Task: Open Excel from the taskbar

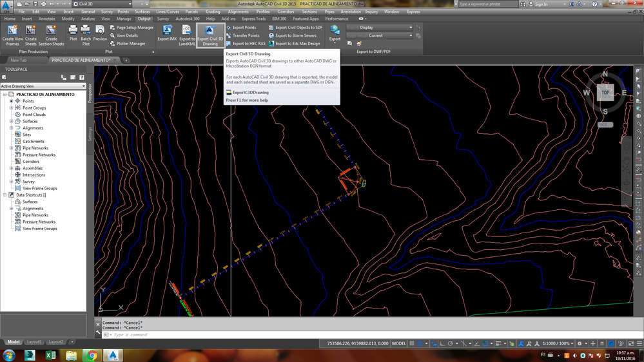Action: coord(50,356)
